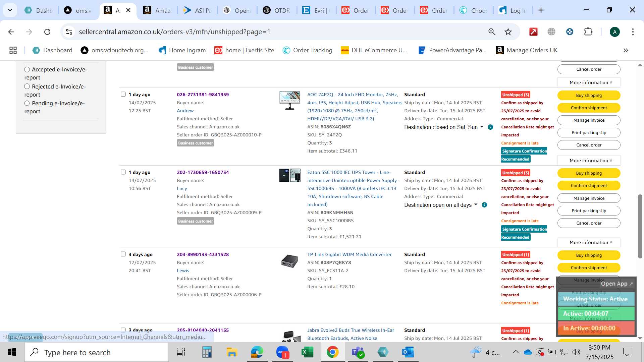Show hidden system tray icons chevron
Screen dimensions: 644x362
click(516, 352)
